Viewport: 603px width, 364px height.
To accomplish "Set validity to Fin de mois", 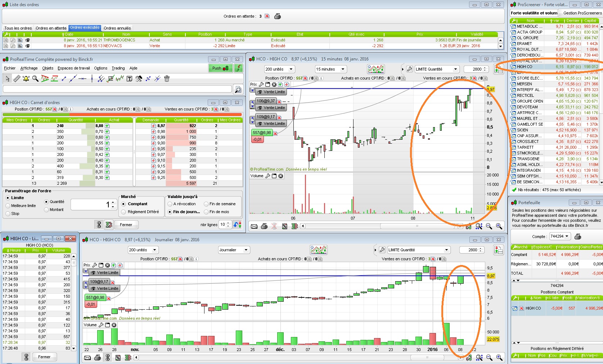I will pyautogui.click(x=206, y=212).
